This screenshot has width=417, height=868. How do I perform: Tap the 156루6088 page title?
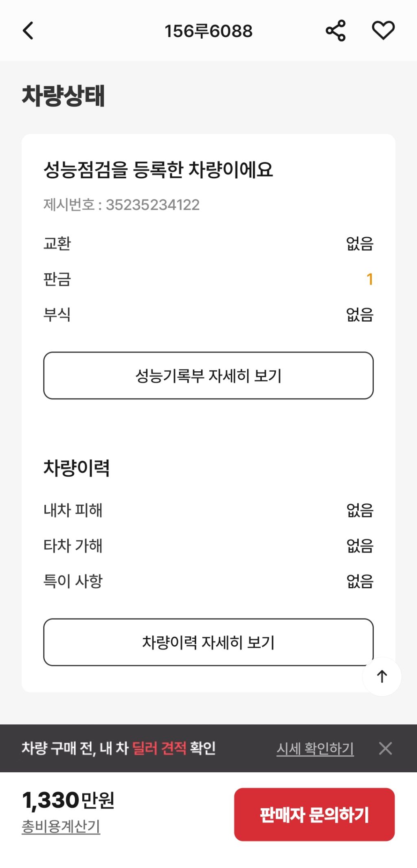tap(208, 31)
